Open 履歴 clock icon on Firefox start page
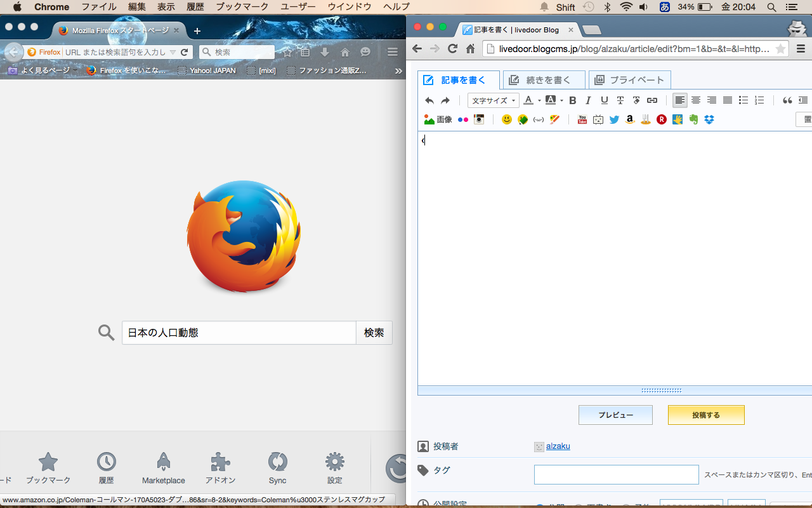 tap(107, 469)
